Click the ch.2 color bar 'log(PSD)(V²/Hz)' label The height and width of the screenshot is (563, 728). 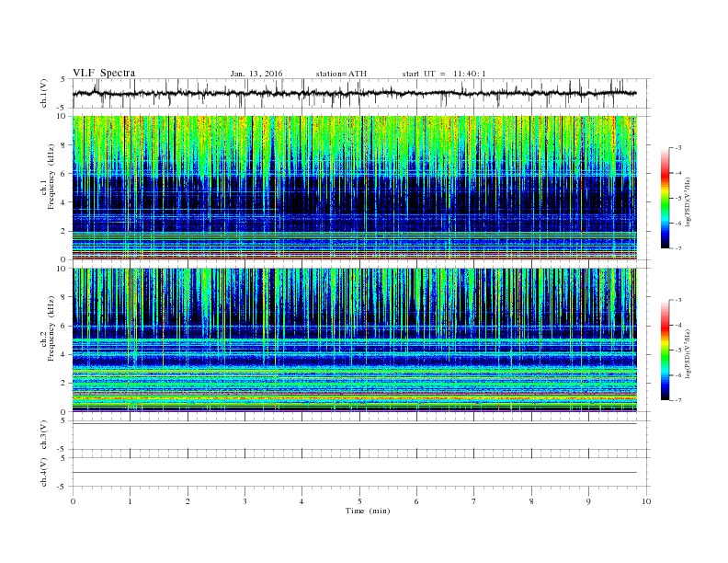[688, 352]
